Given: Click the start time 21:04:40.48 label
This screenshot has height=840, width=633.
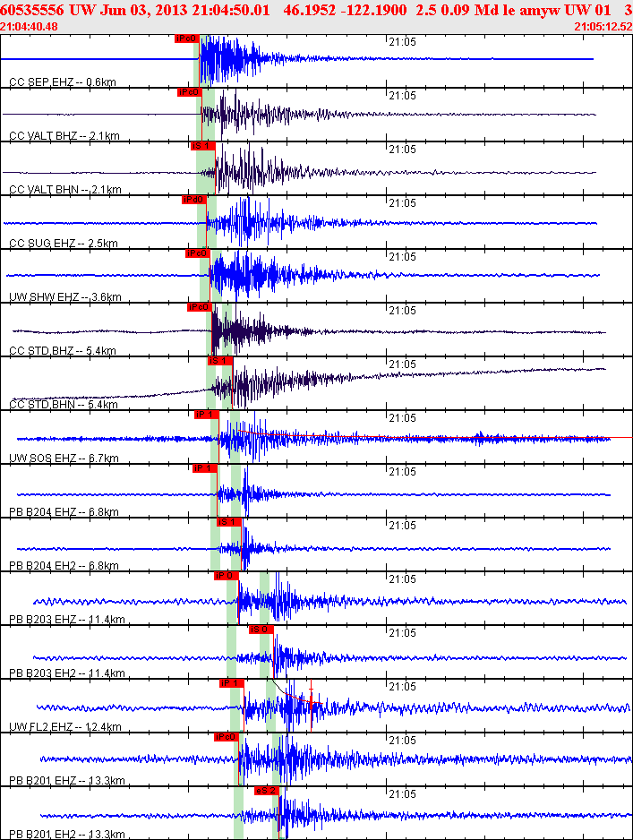Looking at the screenshot, I should click(x=30, y=27).
